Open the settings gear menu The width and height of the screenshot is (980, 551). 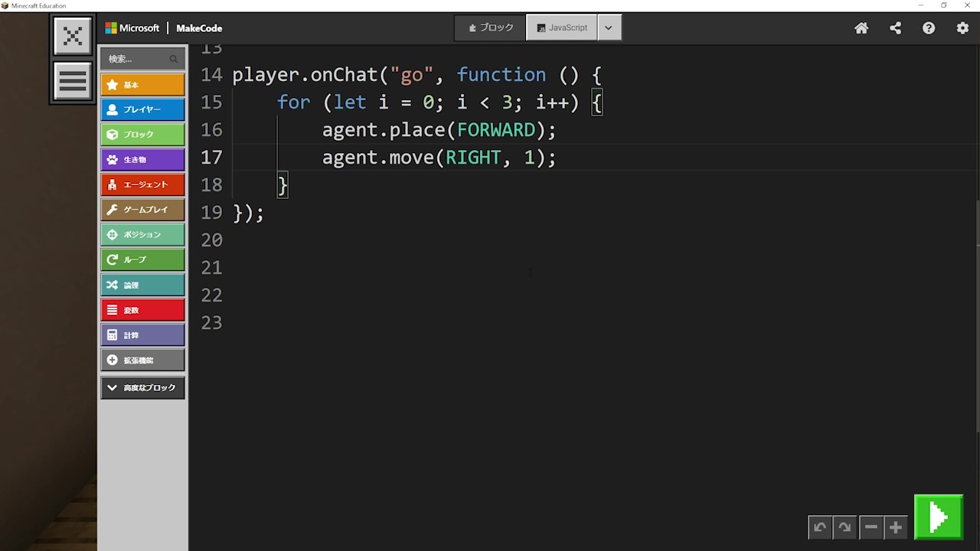[x=962, y=28]
